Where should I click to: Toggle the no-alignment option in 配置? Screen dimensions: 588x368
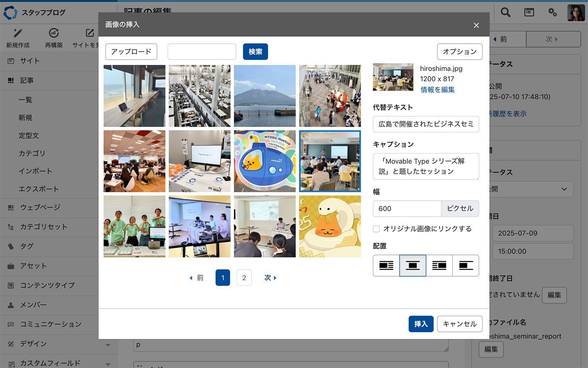click(x=466, y=265)
